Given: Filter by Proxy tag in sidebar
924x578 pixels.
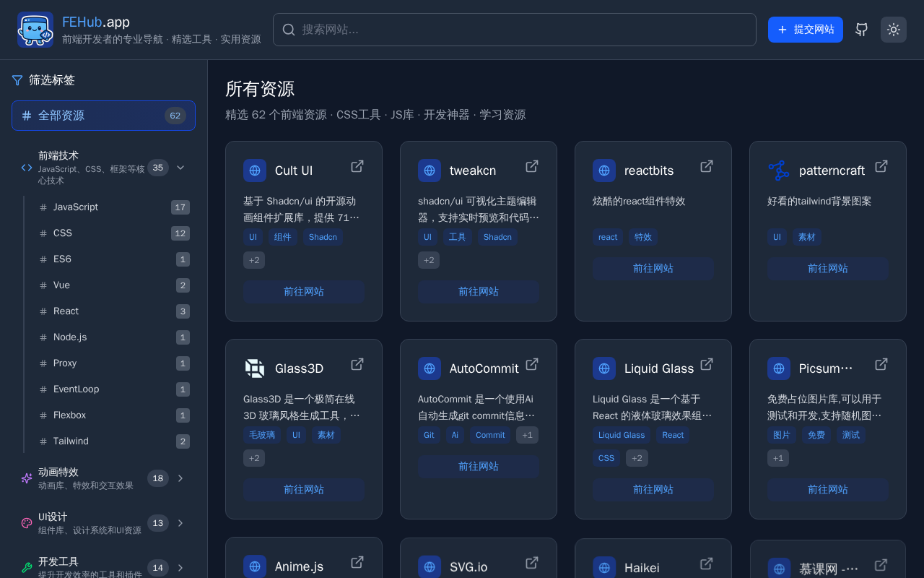Looking at the screenshot, I should pos(115,363).
